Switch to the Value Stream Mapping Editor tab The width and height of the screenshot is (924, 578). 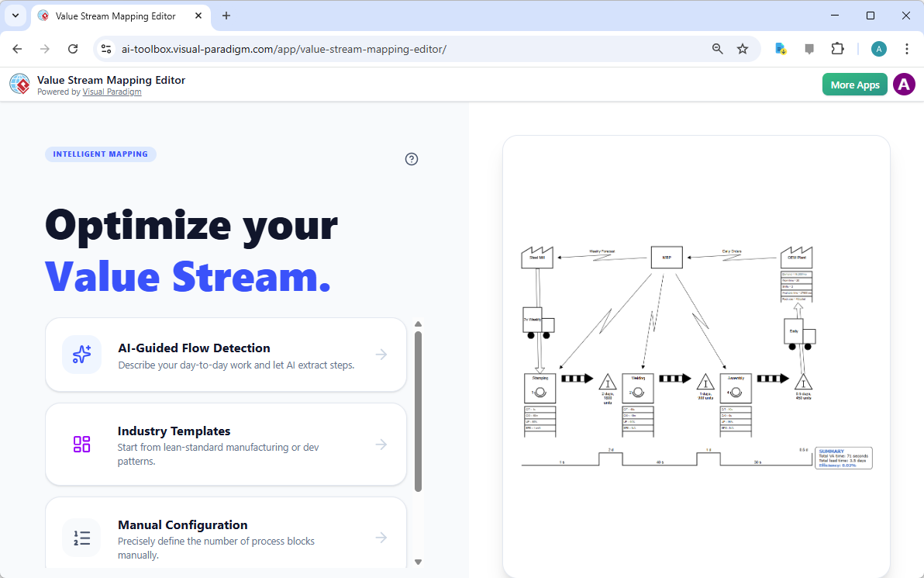116,15
